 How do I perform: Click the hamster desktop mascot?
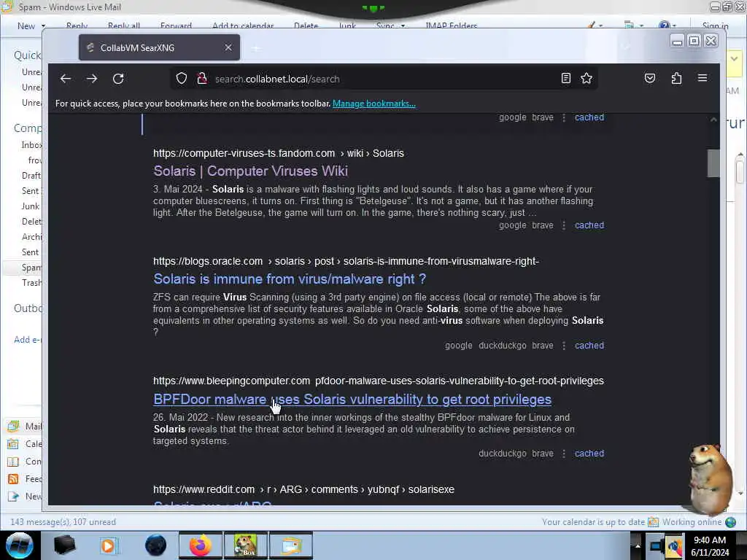click(710, 478)
